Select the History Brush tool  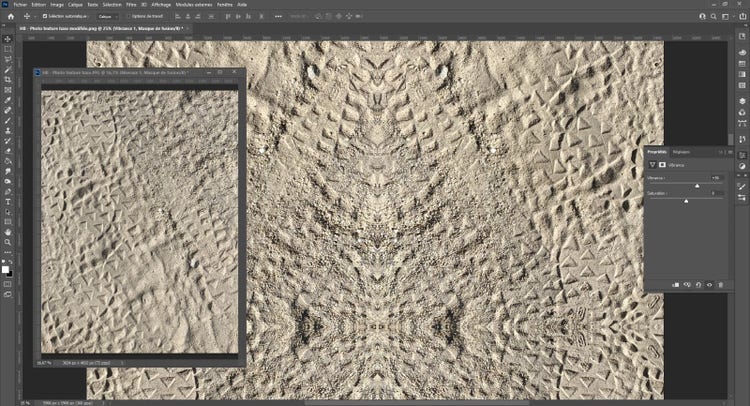coord(8,141)
